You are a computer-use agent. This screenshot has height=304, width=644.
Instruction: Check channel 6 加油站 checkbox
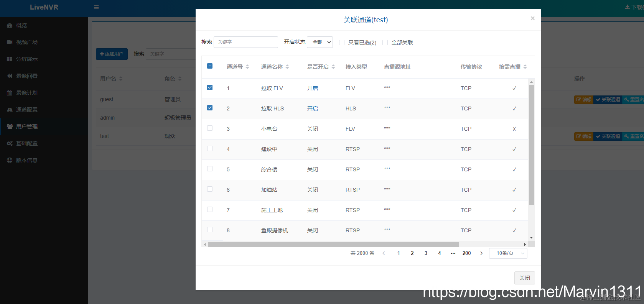pyautogui.click(x=210, y=189)
